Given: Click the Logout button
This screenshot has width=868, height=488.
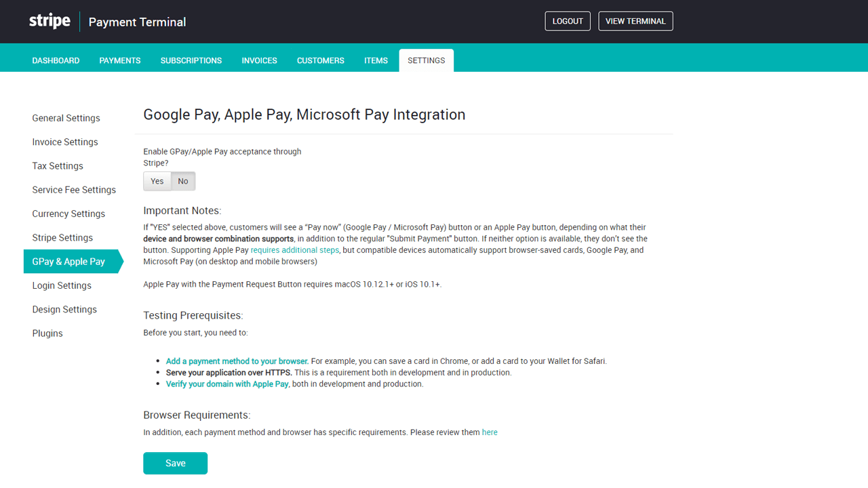Looking at the screenshot, I should click(x=568, y=21).
